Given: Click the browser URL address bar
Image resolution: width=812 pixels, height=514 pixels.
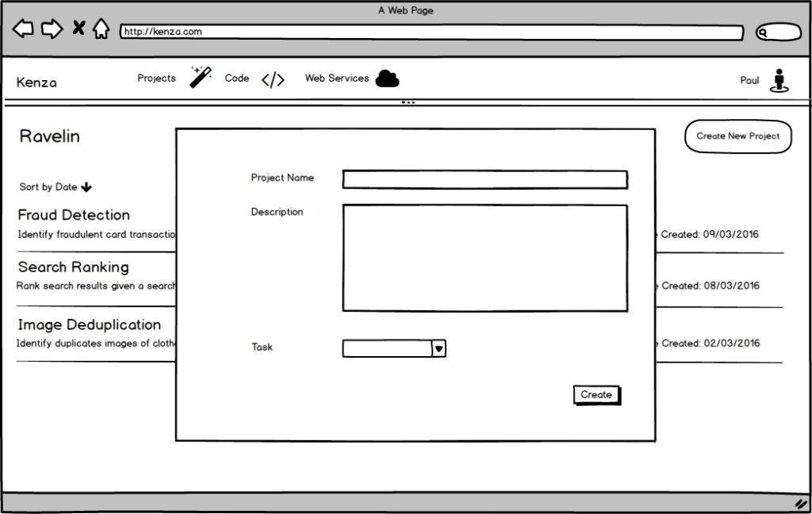Looking at the screenshot, I should [431, 33].
